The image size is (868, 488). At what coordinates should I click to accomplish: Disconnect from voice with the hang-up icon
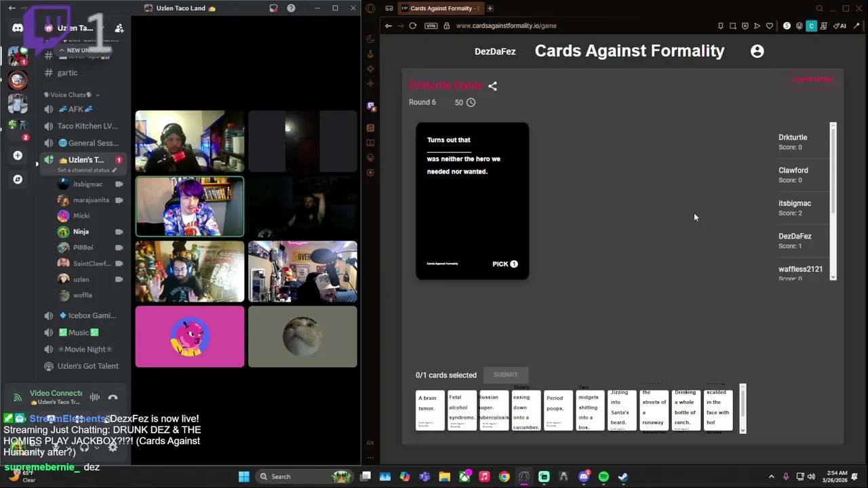click(x=113, y=397)
